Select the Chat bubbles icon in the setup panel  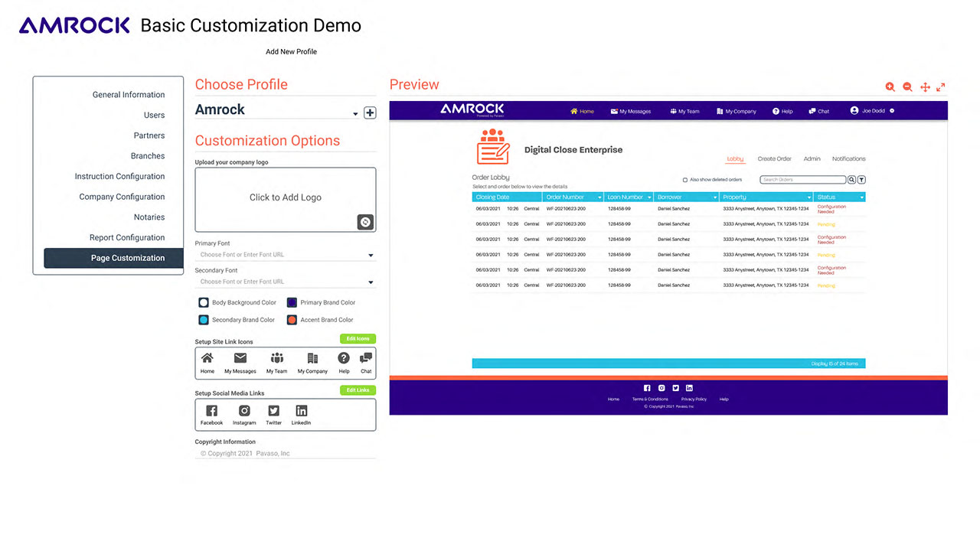tap(366, 358)
